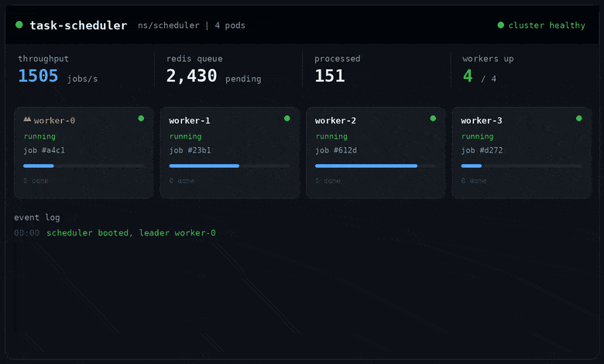Click the redis queue label
Screen dimensions: 604x364
click(x=194, y=59)
